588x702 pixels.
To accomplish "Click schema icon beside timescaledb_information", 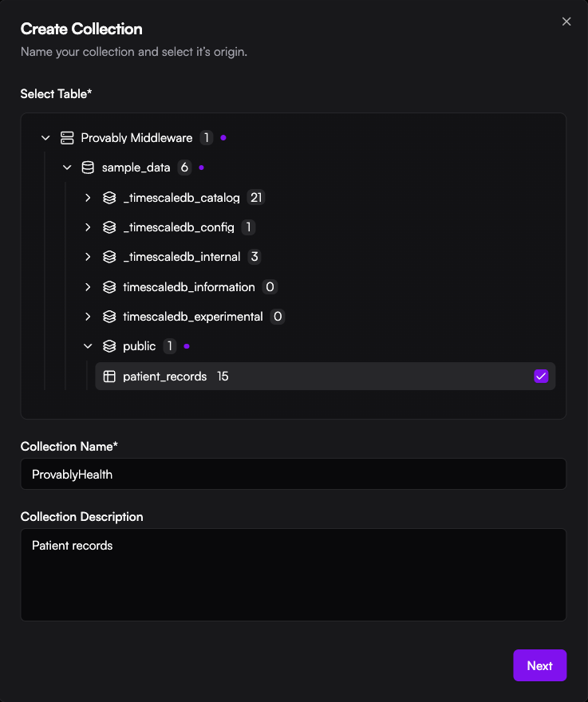I will click(109, 287).
